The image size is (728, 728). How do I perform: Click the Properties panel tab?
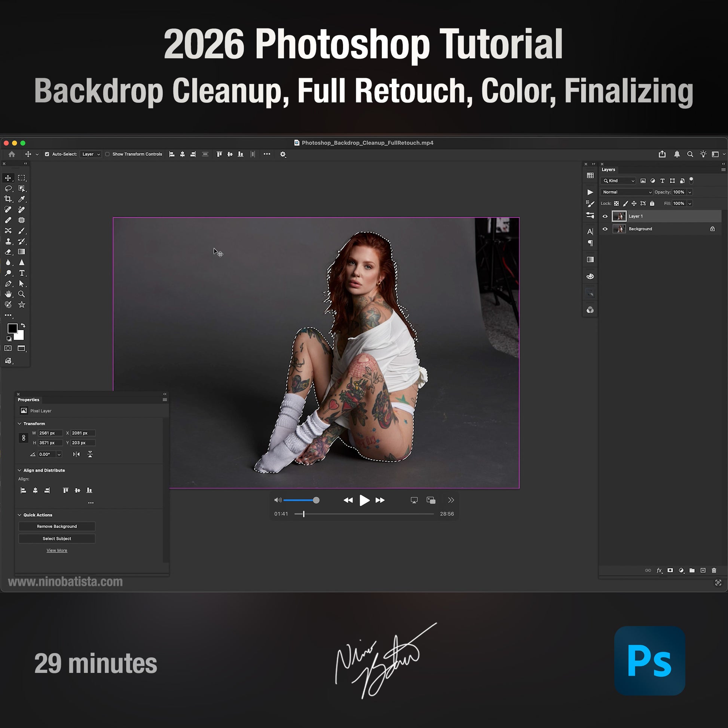coord(28,400)
